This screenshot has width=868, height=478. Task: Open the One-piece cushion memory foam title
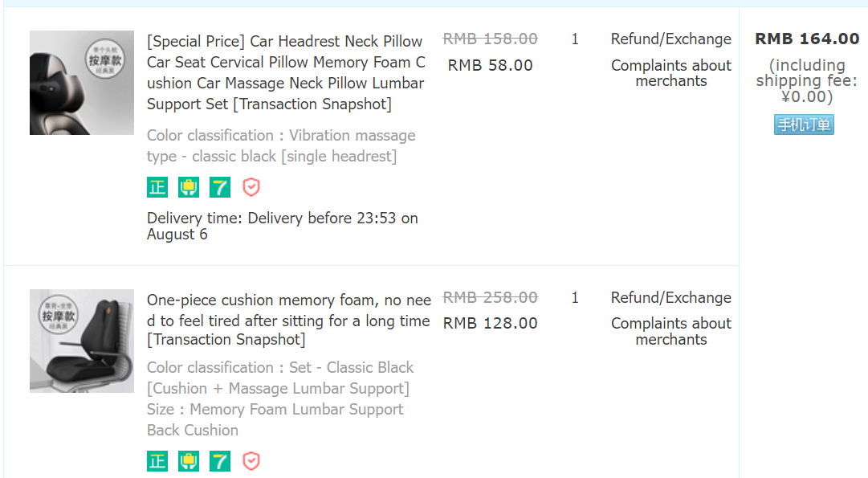(288, 320)
